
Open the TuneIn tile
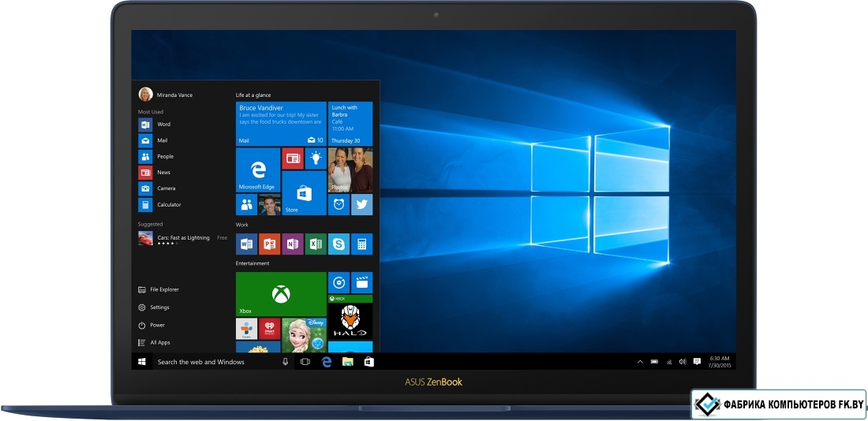[246, 329]
